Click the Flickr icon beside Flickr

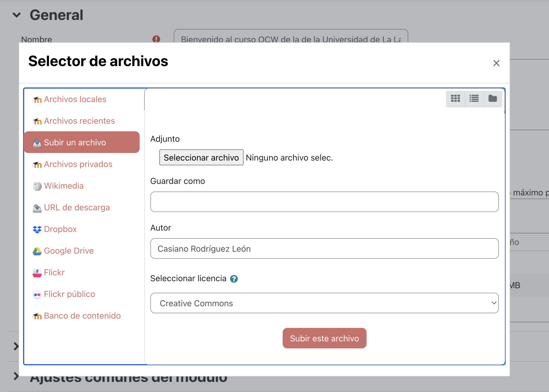pos(37,273)
